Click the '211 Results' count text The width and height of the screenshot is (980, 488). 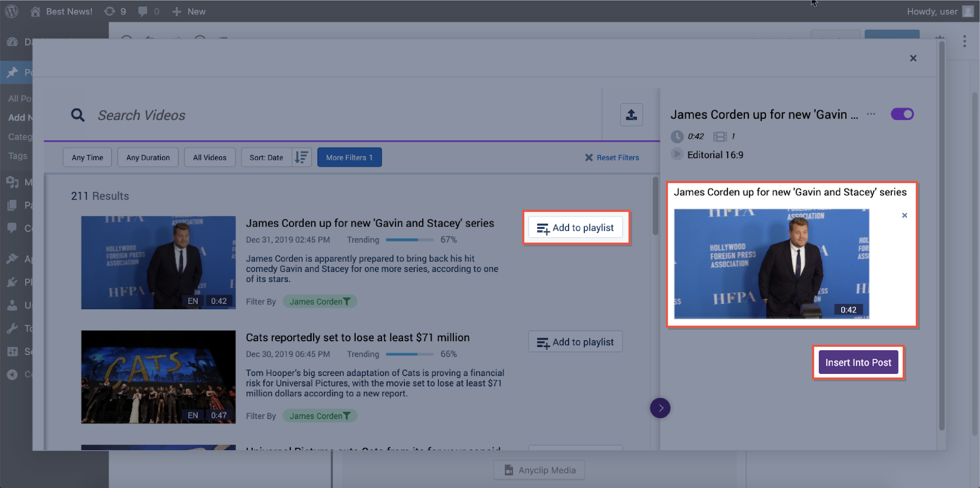pos(100,196)
